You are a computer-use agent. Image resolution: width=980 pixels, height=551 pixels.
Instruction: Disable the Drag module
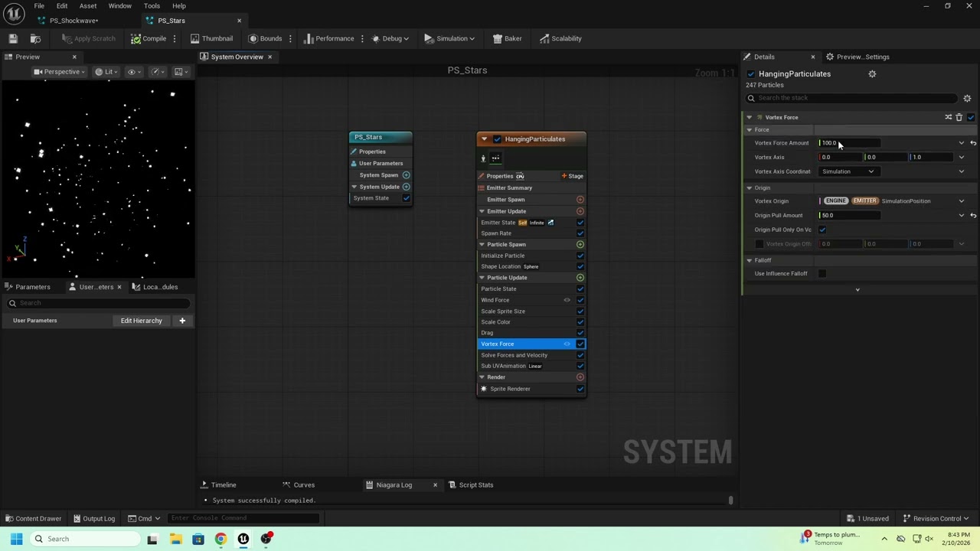(580, 333)
